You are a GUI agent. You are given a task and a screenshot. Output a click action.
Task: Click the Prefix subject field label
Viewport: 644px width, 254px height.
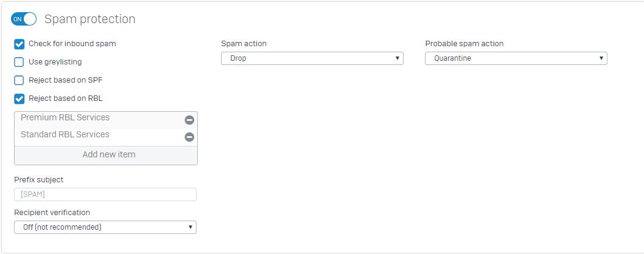pyautogui.click(x=38, y=180)
